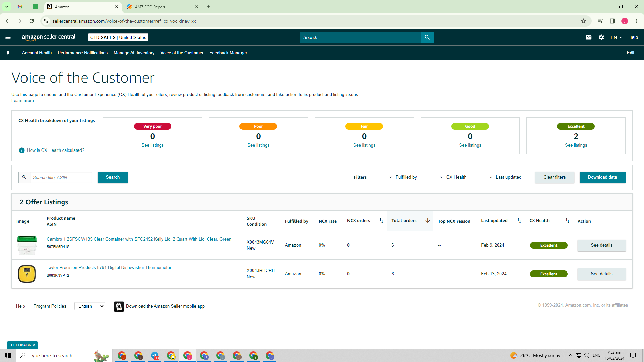Screen dimensions: 644x362
Task: Open tab search dropdown arrow
Action: tap(6, 7)
